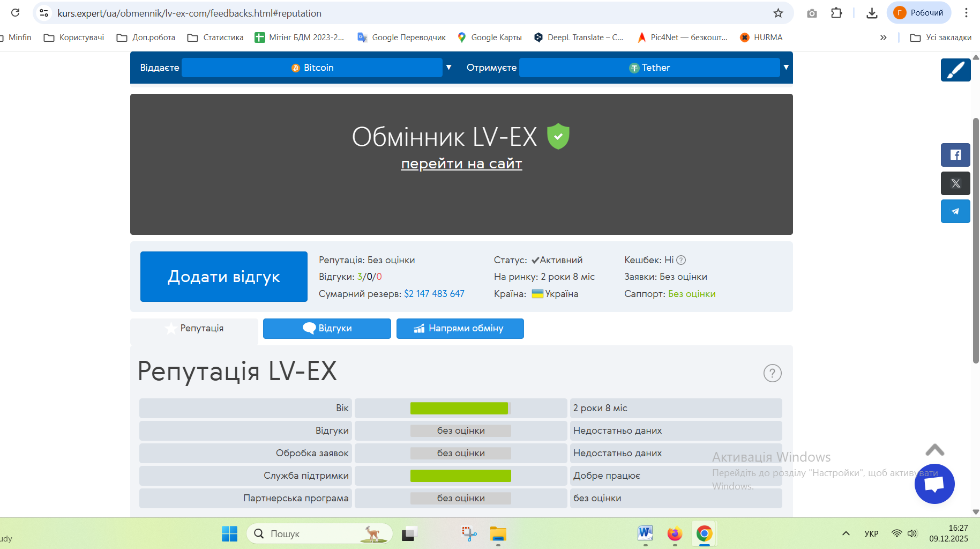Open Task View on the taskbar
The height and width of the screenshot is (549, 980).
pos(408,533)
